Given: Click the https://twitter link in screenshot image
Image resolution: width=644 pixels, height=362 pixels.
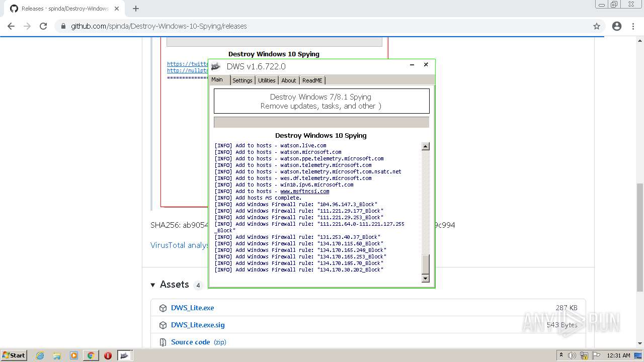Looking at the screenshot, I should (188, 64).
